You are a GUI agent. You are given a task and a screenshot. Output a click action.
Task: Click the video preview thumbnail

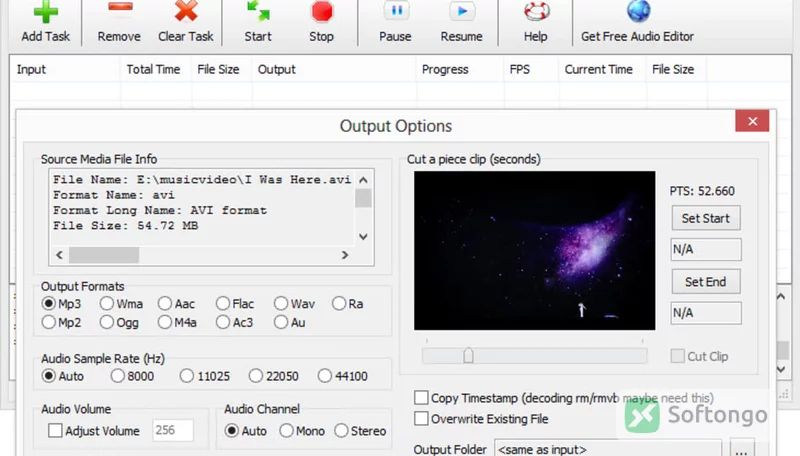(x=535, y=250)
